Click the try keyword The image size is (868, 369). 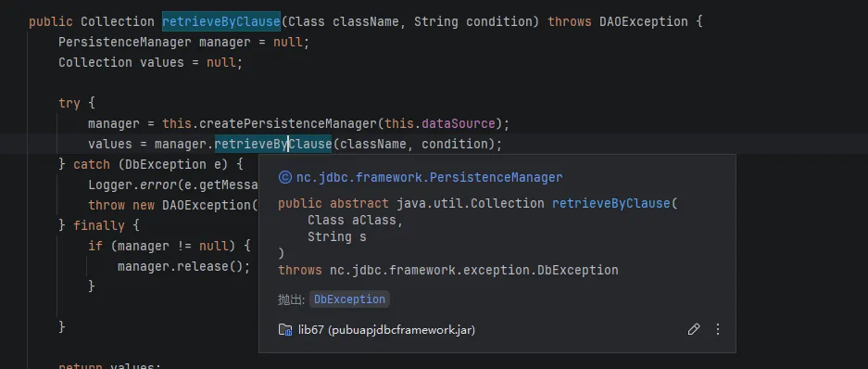pos(69,103)
